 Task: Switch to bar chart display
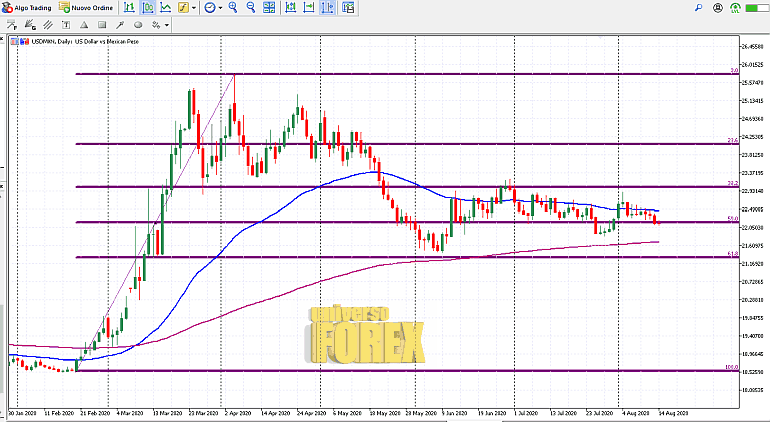[x=131, y=7]
